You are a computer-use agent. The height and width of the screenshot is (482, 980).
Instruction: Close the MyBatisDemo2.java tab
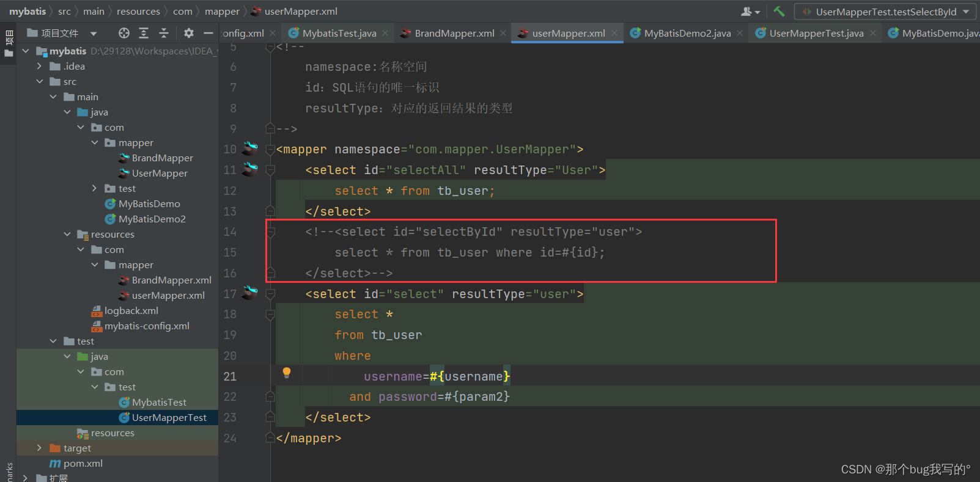(x=740, y=33)
